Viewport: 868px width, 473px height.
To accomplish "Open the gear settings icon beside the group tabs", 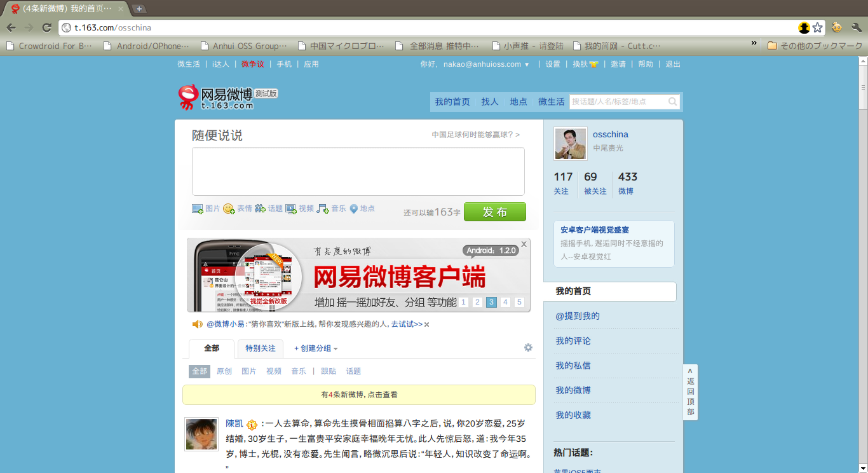I will click(x=528, y=348).
